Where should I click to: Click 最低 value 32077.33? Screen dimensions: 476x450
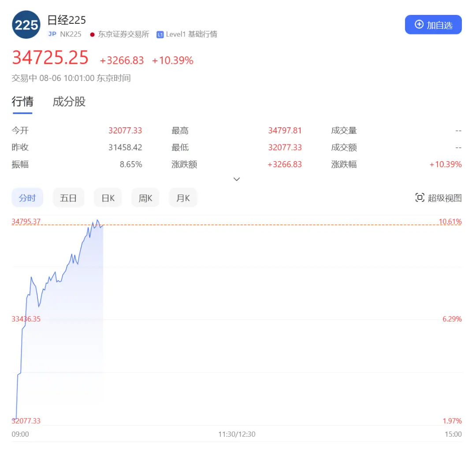(285, 148)
